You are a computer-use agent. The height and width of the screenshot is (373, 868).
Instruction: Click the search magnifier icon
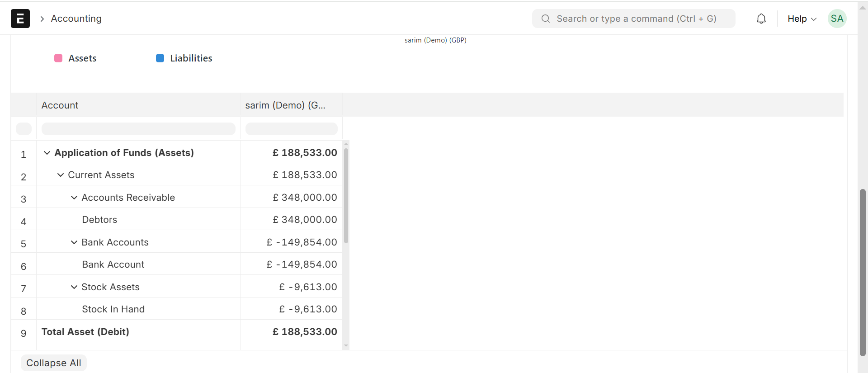pos(546,19)
